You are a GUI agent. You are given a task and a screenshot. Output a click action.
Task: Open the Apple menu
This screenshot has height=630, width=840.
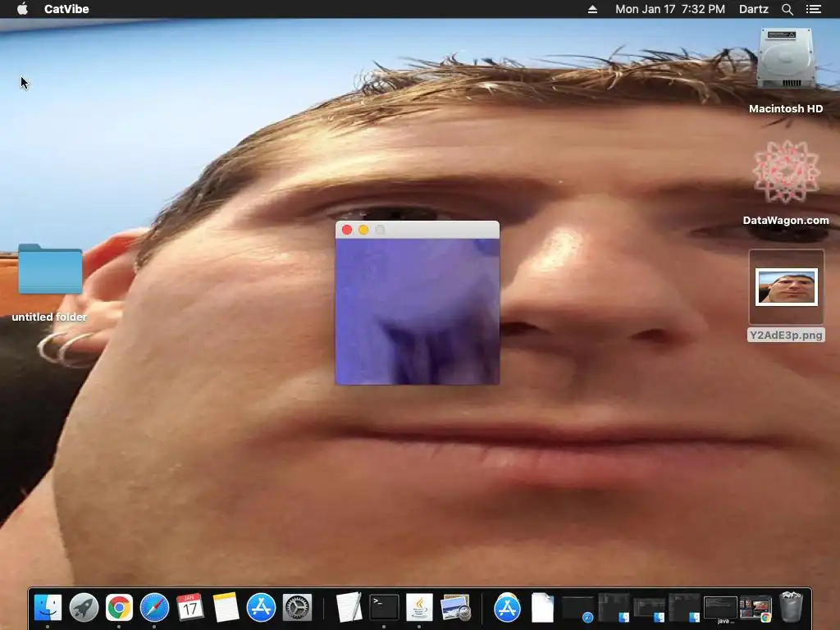[x=22, y=9]
